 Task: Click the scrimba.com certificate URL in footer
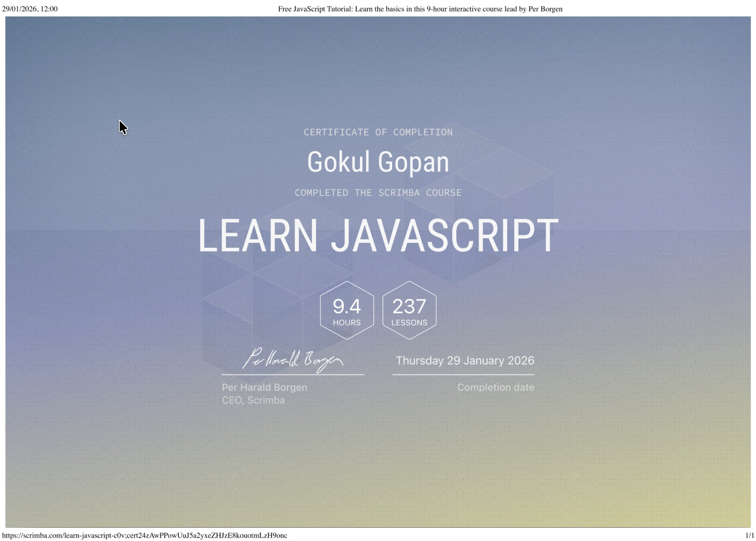point(145,535)
